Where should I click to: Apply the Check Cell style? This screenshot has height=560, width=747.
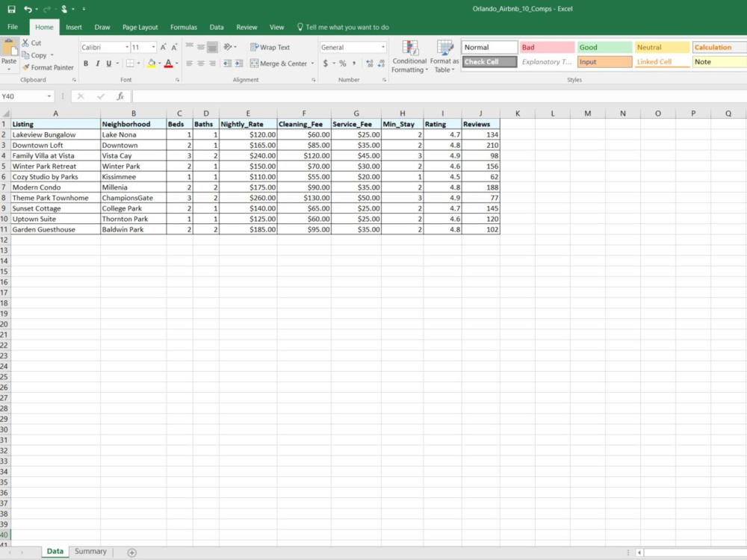point(490,62)
